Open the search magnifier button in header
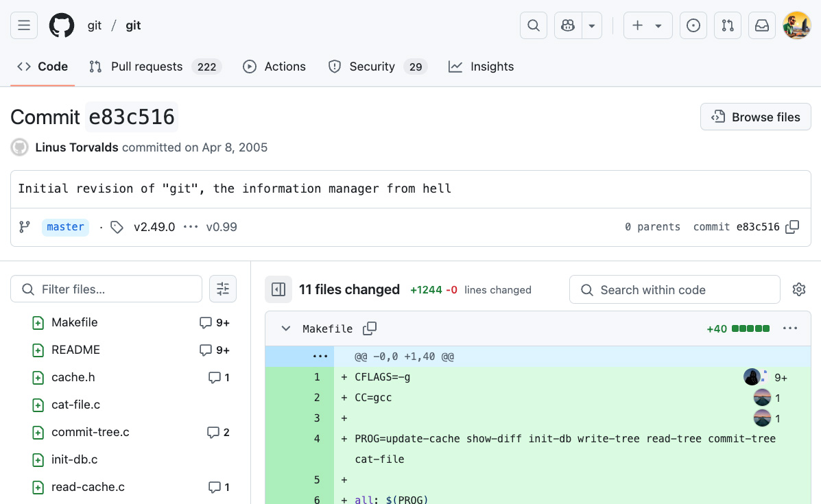The width and height of the screenshot is (821, 504). click(x=534, y=25)
